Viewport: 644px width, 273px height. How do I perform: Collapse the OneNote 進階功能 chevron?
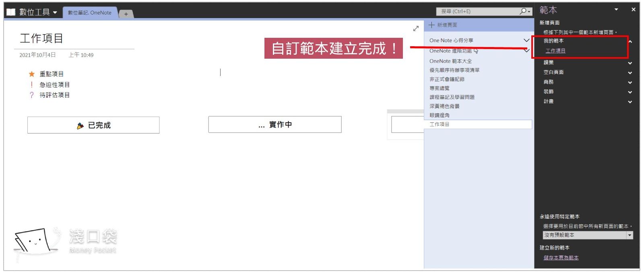click(526, 51)
